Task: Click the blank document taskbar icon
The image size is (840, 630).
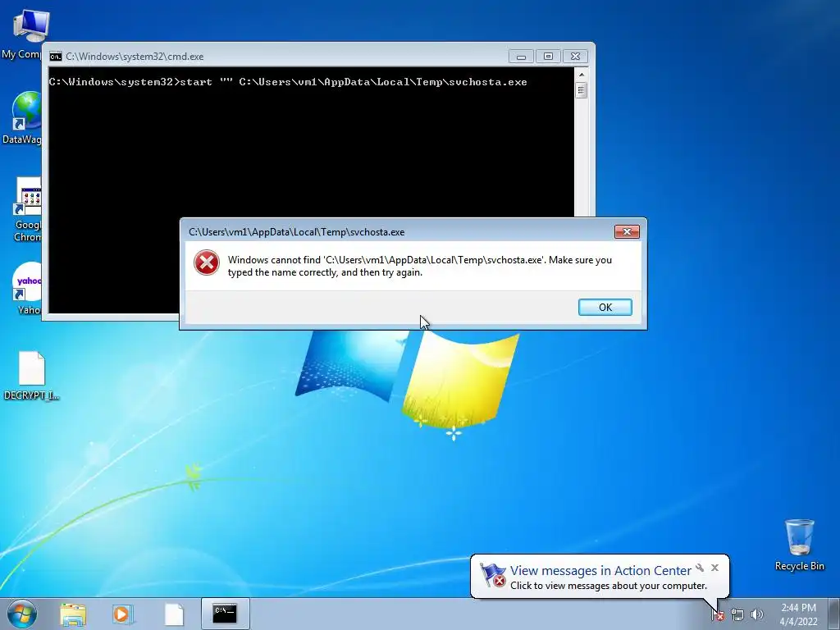Action: [x=174, y=614]
